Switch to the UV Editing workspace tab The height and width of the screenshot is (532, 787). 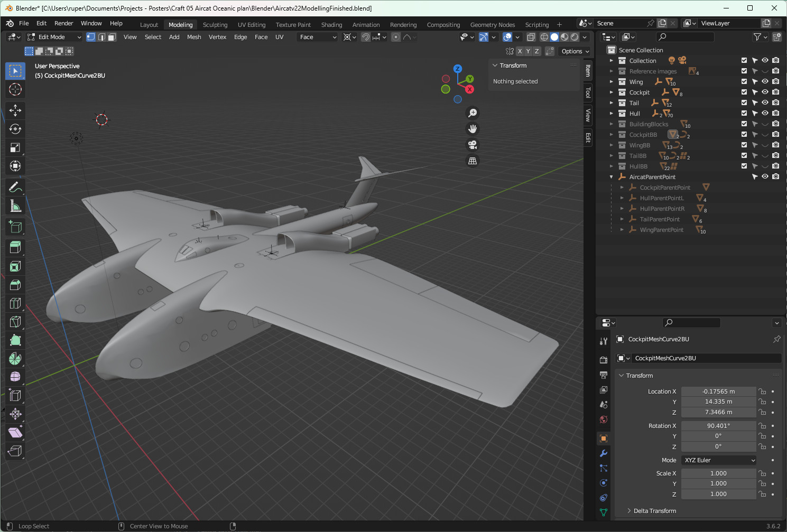point(252,25)
